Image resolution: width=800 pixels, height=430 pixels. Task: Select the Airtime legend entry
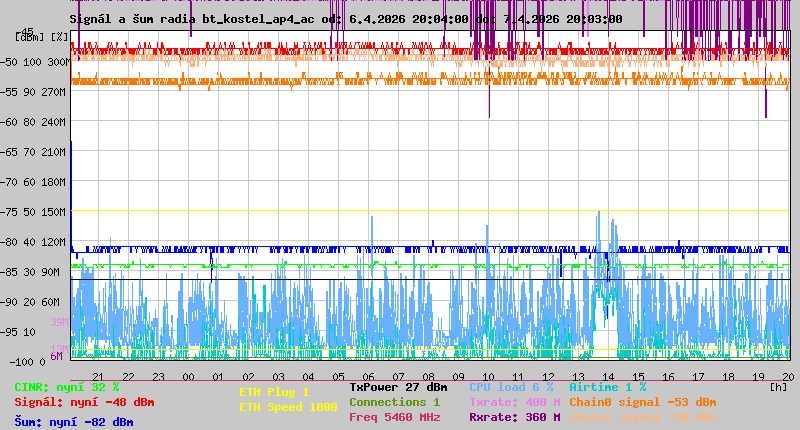[x=607, y=387]
